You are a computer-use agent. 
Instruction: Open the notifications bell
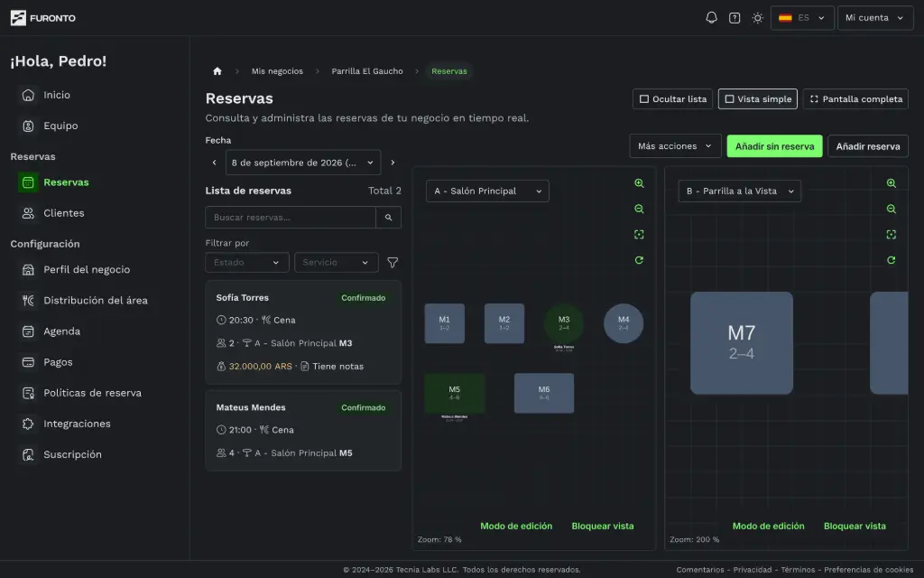(x=711, y=18)
